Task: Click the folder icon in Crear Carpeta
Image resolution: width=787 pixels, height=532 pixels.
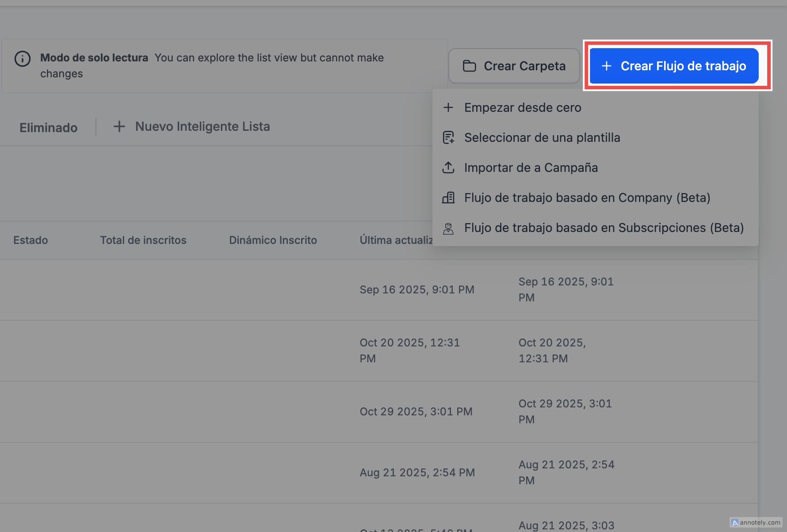Action: (x=469, y=66)
